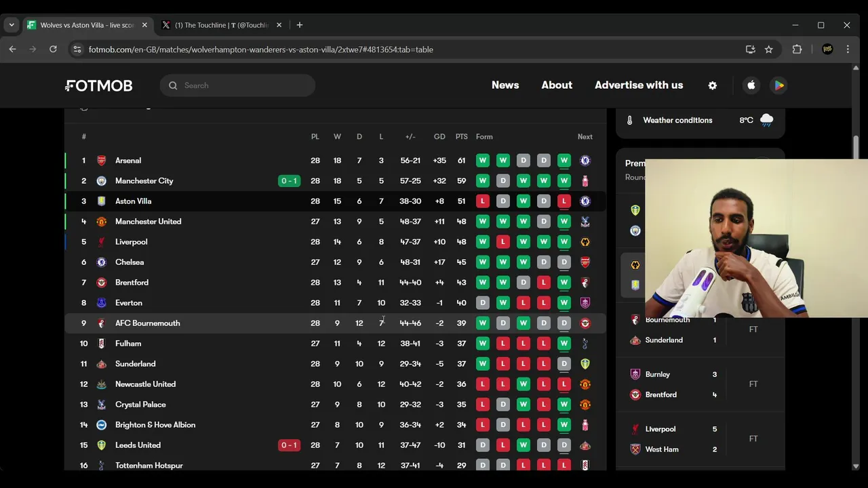Open the AFC Bournemouth team link

tap(147, 323)
